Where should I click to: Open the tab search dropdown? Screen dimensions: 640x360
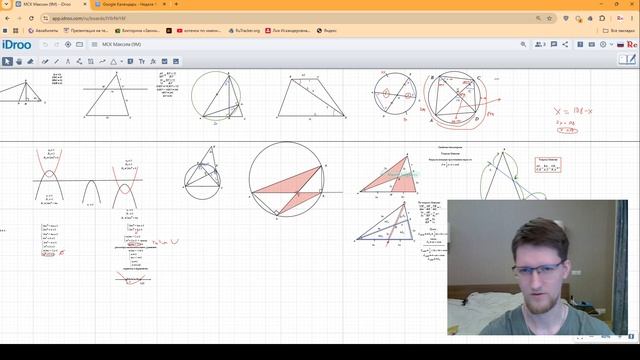pos(6,4)
